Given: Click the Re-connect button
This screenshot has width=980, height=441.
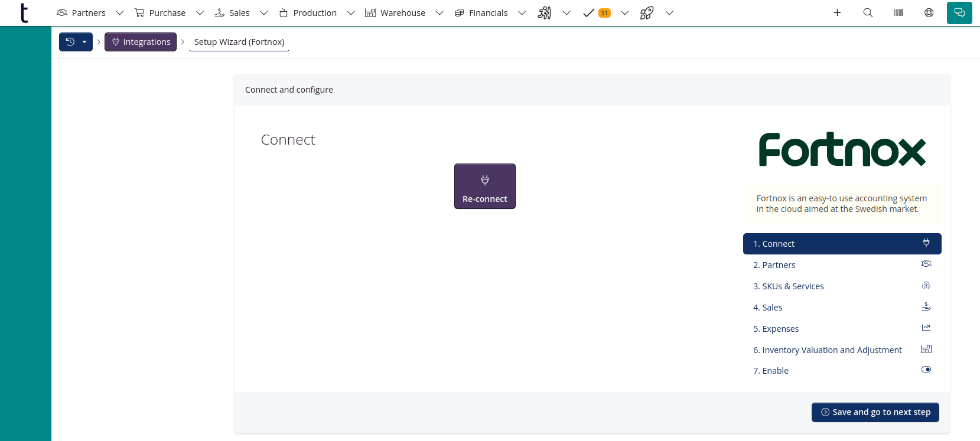Looking at the screenshot, I should point(485,187).
